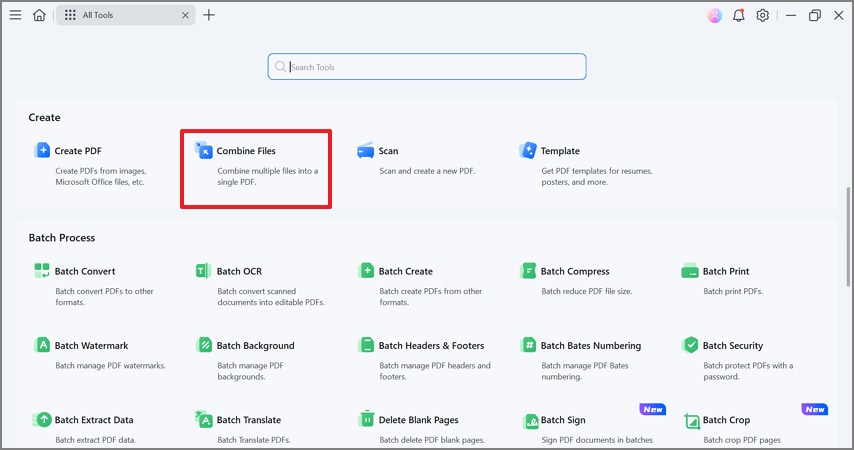Click the Combine Files title
This screenshot has width=854, height=450.
[246, 151]
